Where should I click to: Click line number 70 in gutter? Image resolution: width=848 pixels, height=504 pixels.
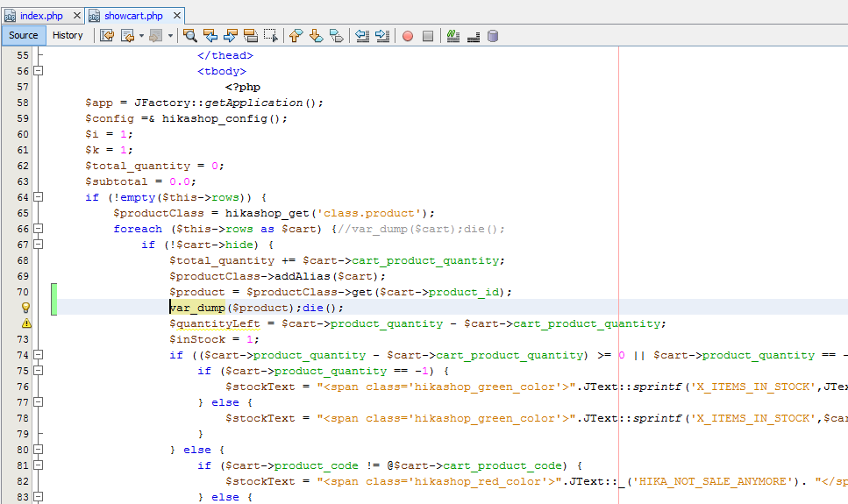pos(23,292)
